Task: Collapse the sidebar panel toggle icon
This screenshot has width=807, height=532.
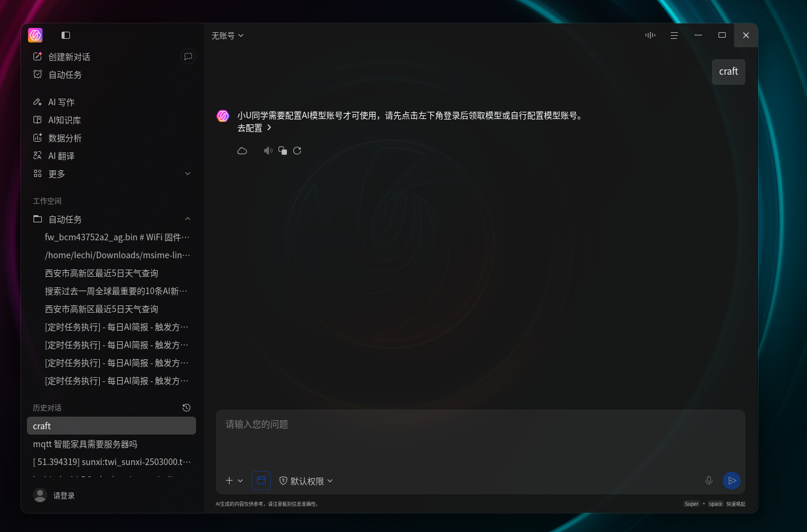Action: [x=66, y=35]
